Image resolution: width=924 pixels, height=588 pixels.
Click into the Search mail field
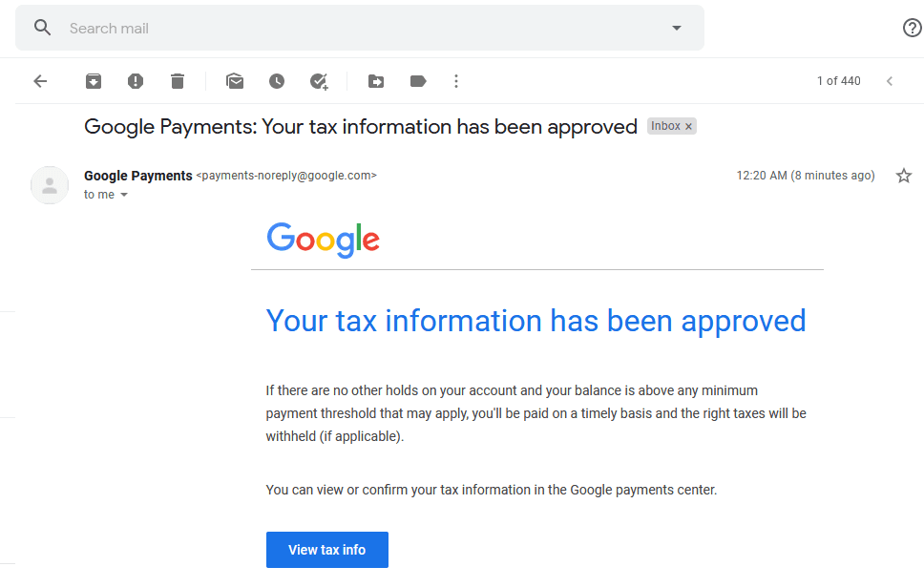[366, 29]
